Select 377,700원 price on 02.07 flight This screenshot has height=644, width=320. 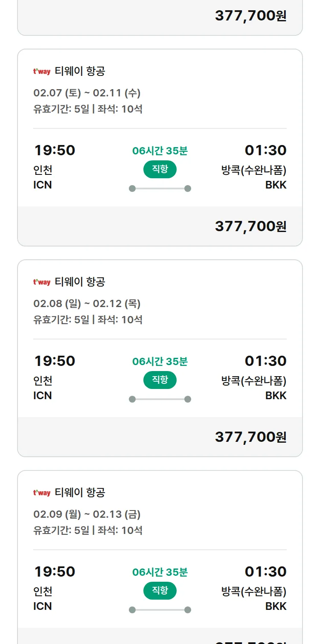(x=250, y=226)
